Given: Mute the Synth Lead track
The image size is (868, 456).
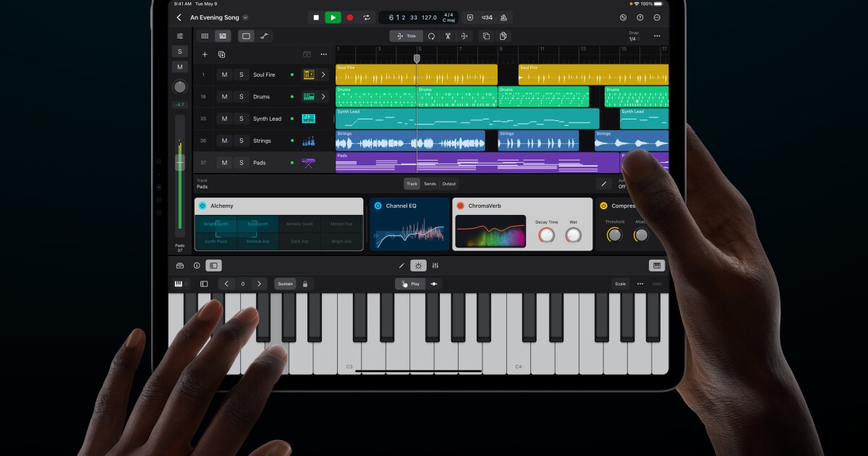Looking at the screenshot, I should [x=224, y=119].
